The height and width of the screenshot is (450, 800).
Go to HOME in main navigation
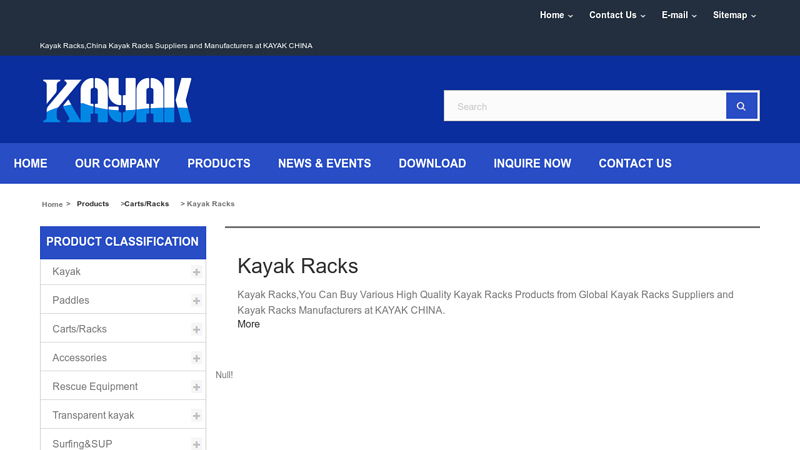[x=31, y=163]
